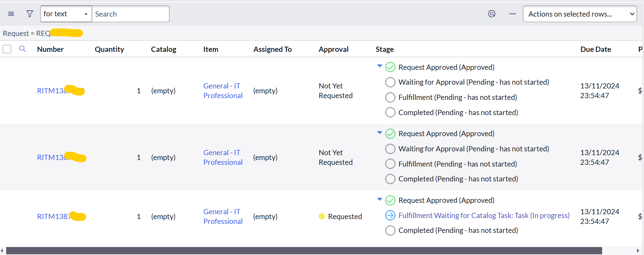Click first row's Waiting for Approval circle icon
The width and height of the screenshot is (644, 255).
click(390, 82)
